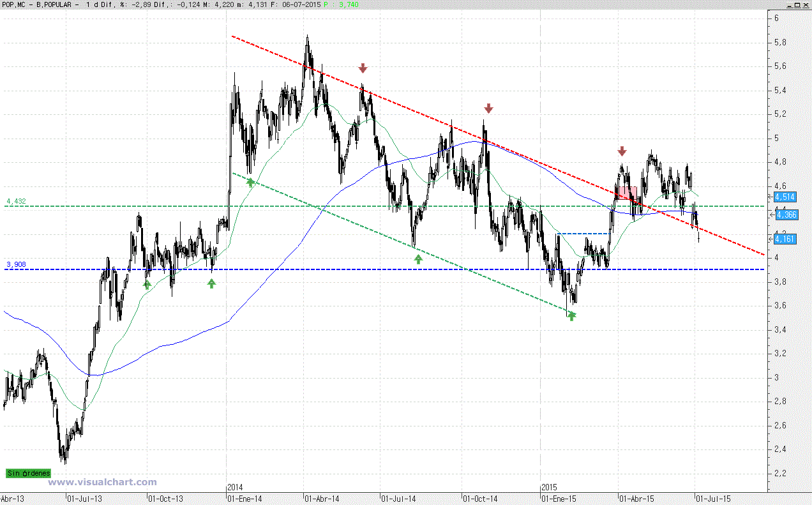Select the pink highlighted rectangle near April 2015
812x505 pixels.
626,193
